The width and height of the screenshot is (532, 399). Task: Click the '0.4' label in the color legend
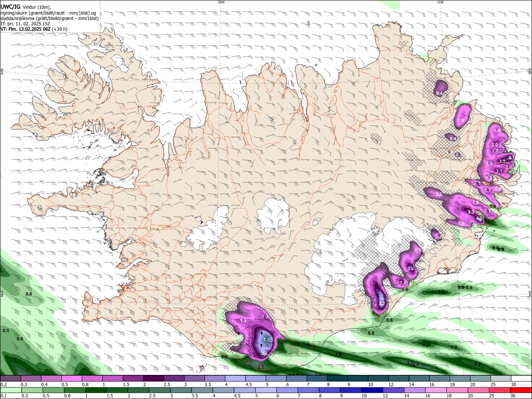point(44,384)
